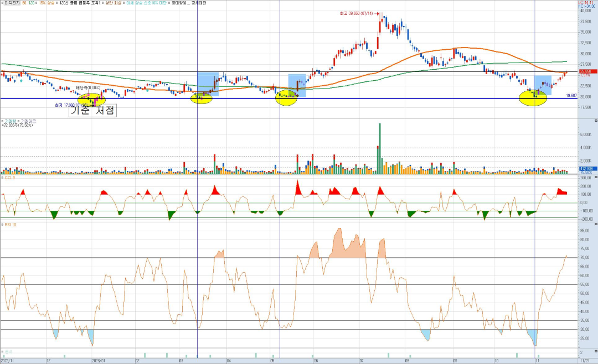The width and height of the screenshot is (598, 364).
Task: Click the 기준 저점 text annotation box
Action: [92, 111]
